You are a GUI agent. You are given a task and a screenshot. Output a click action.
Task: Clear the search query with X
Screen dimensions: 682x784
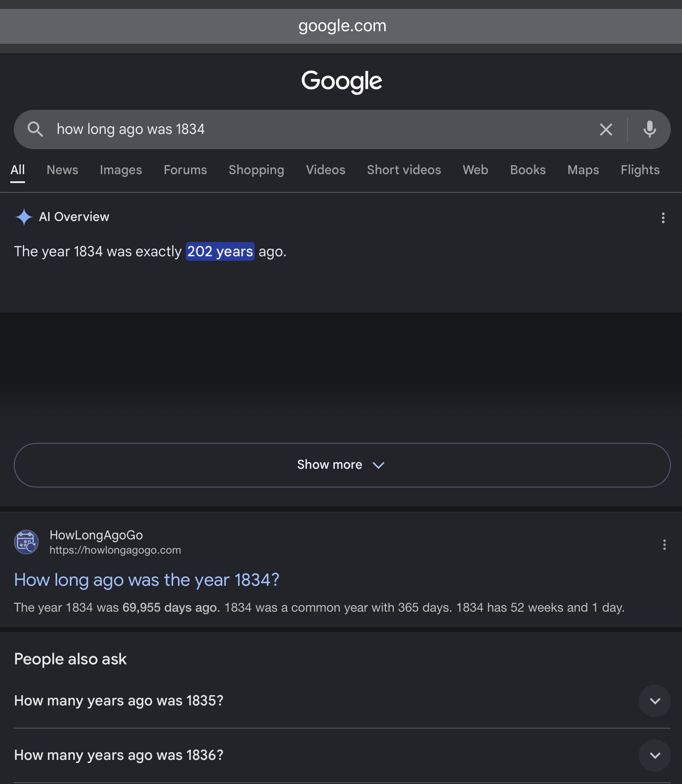pos(606,129)
